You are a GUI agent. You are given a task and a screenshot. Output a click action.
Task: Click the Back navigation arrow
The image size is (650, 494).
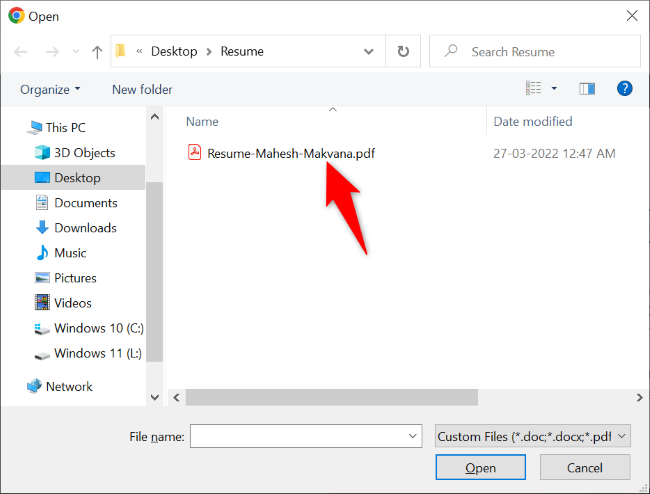[x=20, y=52]
